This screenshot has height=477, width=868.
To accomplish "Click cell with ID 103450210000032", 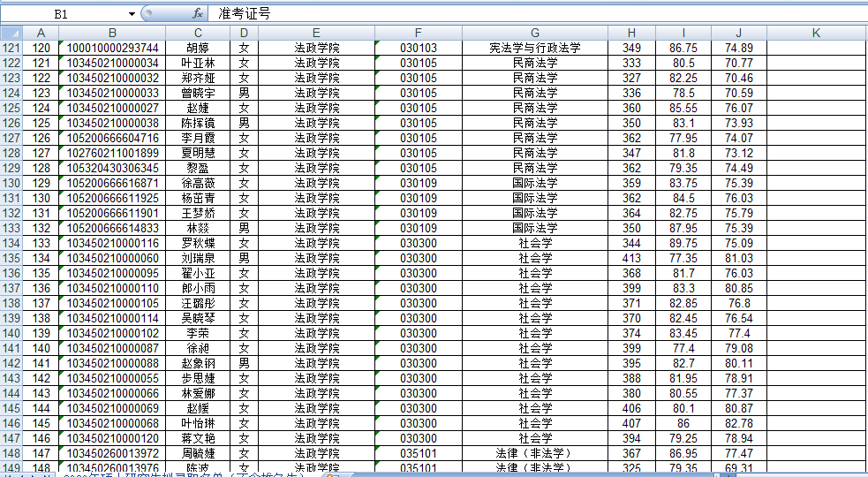I will coord(112,78).
